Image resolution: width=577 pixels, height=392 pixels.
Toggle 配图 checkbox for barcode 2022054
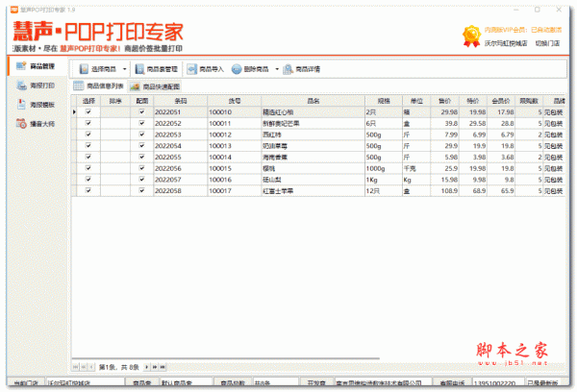(x=141, y=146)
